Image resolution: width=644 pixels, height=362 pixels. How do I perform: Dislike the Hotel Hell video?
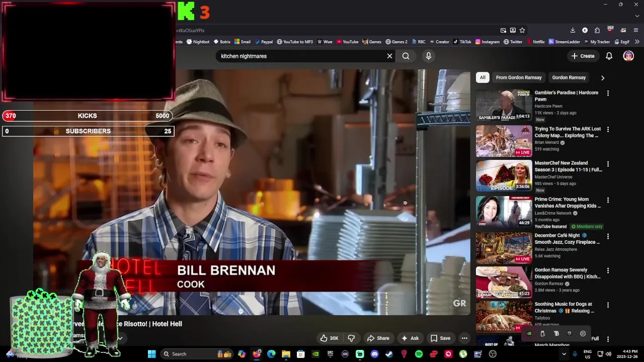point(351,338)
